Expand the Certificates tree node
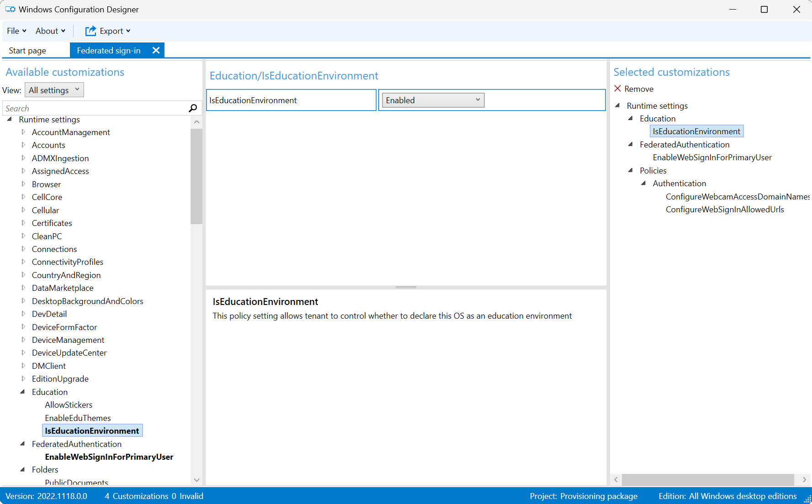812x504 pixels. click(23, 223)
